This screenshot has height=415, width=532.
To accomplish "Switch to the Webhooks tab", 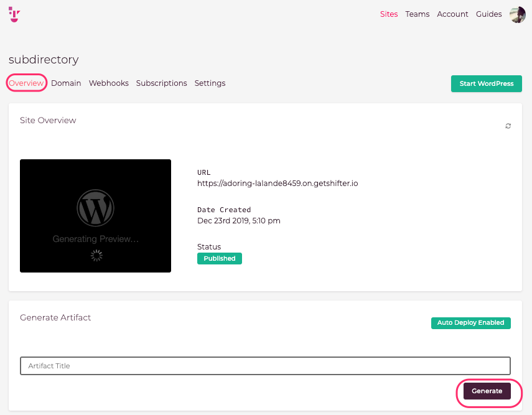I will tap(108, 83).
